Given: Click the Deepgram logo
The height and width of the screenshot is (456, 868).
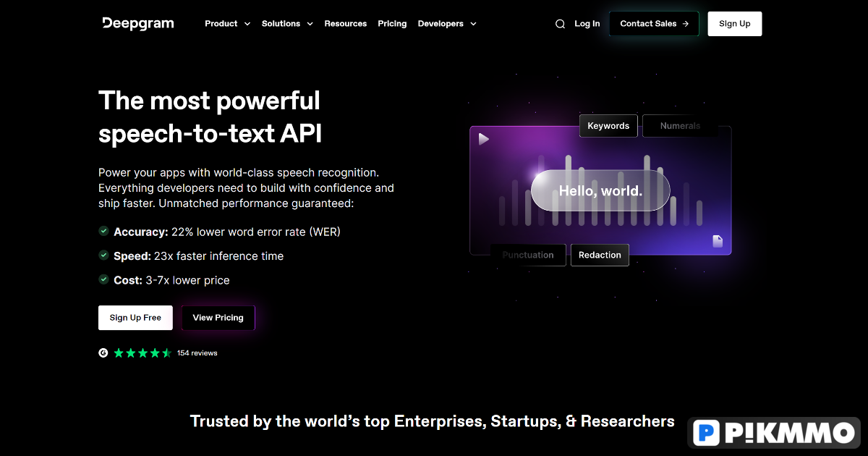Looking at the screenshot, I should tap(138, 23).
